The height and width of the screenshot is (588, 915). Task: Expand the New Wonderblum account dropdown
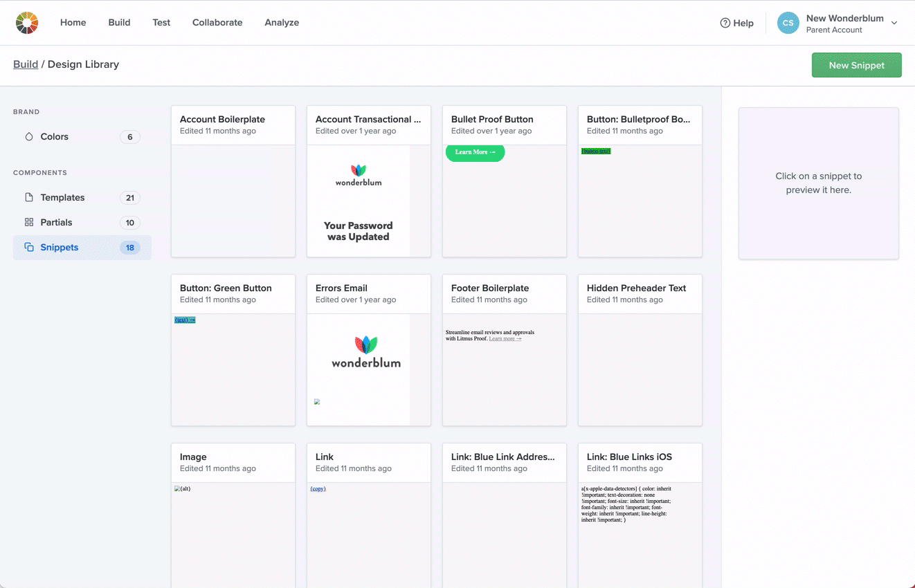tap(894, 23)
